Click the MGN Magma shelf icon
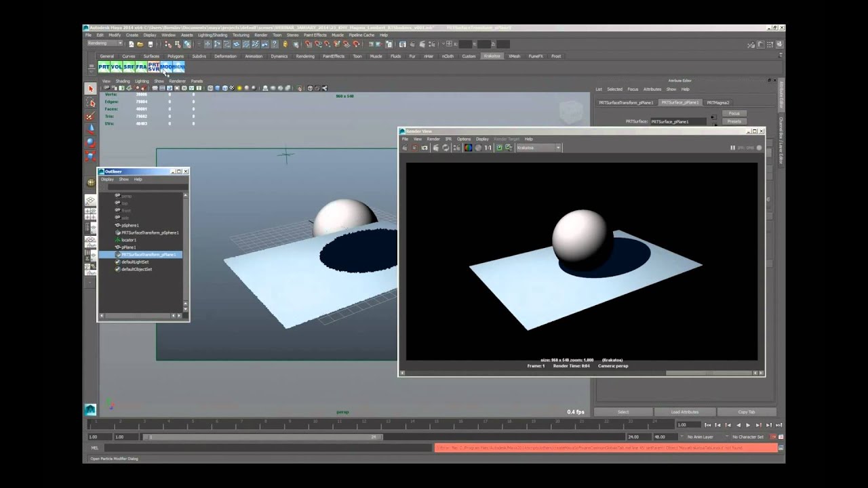 (178, 67)
